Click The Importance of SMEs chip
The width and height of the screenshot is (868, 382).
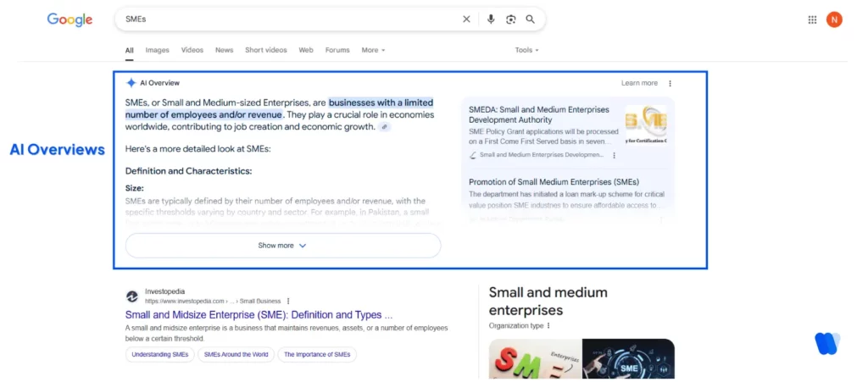[317, 355]
